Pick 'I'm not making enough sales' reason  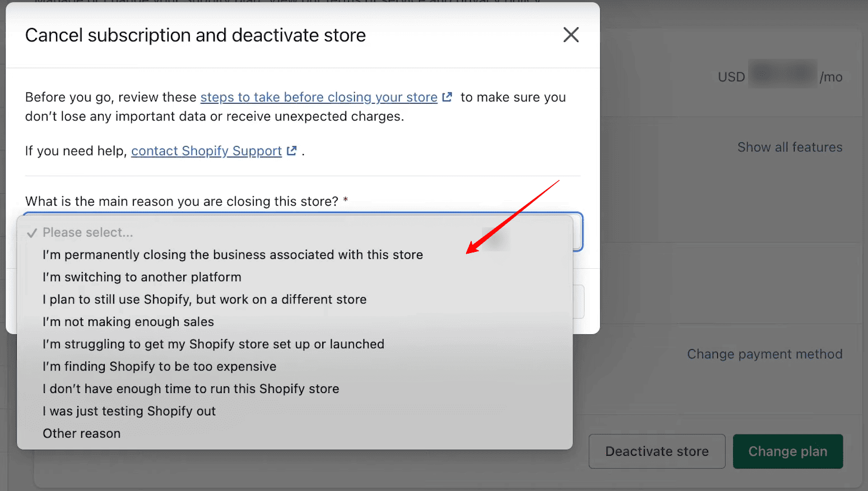click(128, 321)
